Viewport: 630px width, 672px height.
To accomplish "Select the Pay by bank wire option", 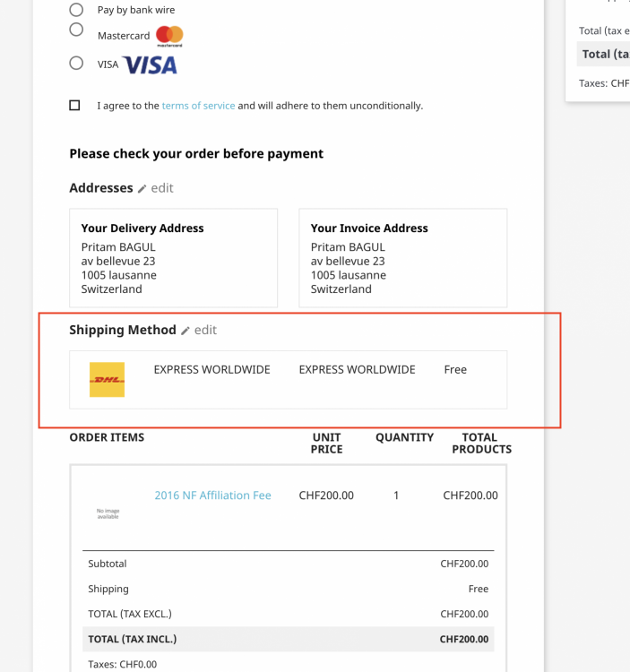I will point(76,10).
